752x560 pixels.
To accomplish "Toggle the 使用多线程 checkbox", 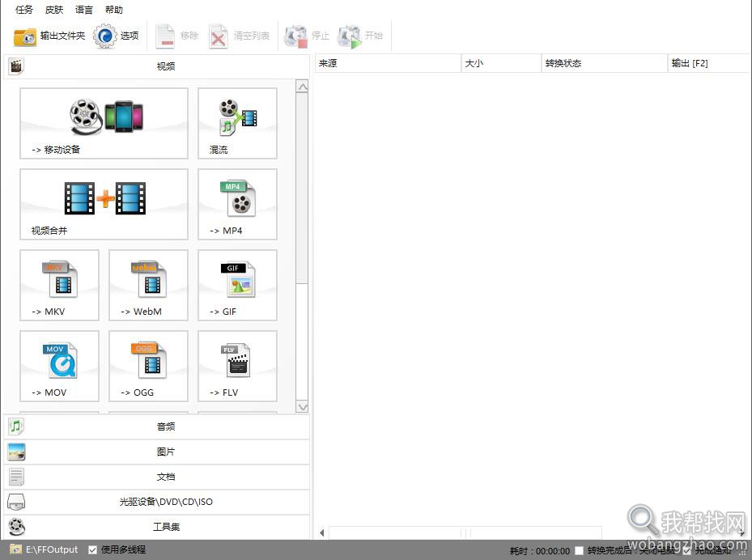I will tap(92, 550).
